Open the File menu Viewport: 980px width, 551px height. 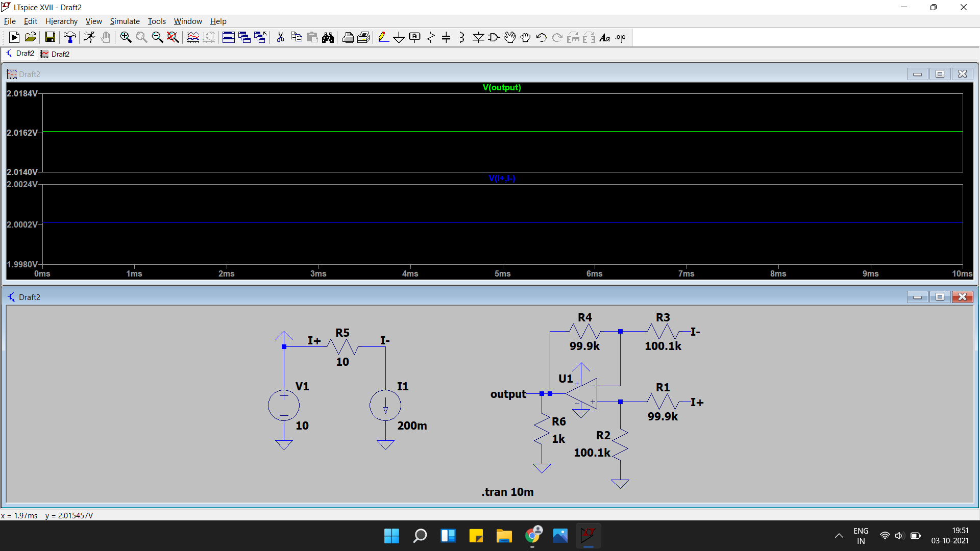click(10, 21)
